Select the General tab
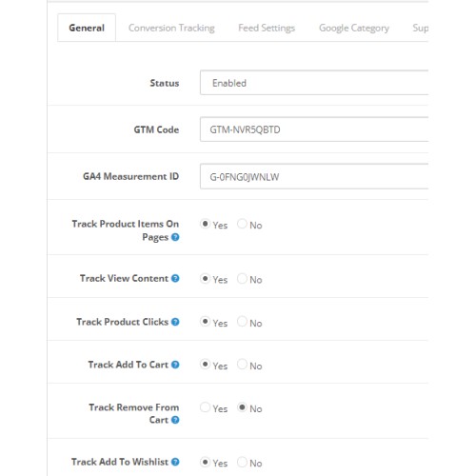The height and width of the screenshot is (476, 476). (x=87, y=28)
